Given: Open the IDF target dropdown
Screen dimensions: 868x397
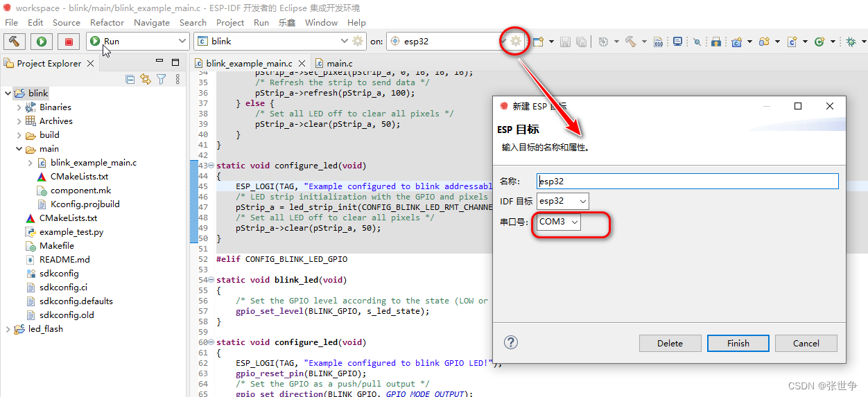Looking at the screenshot, I should point(563,201).
